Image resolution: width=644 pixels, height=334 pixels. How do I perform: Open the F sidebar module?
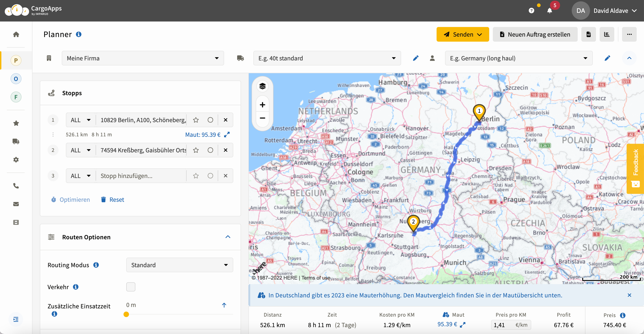pos(16,97)
